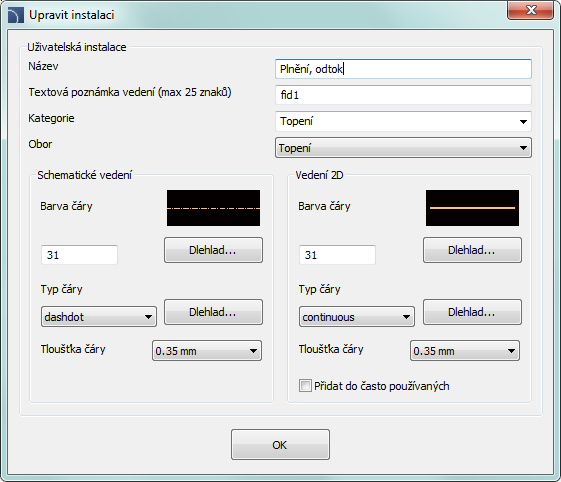561x482 pixels.
Task: Click Dlehlad button for 2D line color
Action: (472, 250)
